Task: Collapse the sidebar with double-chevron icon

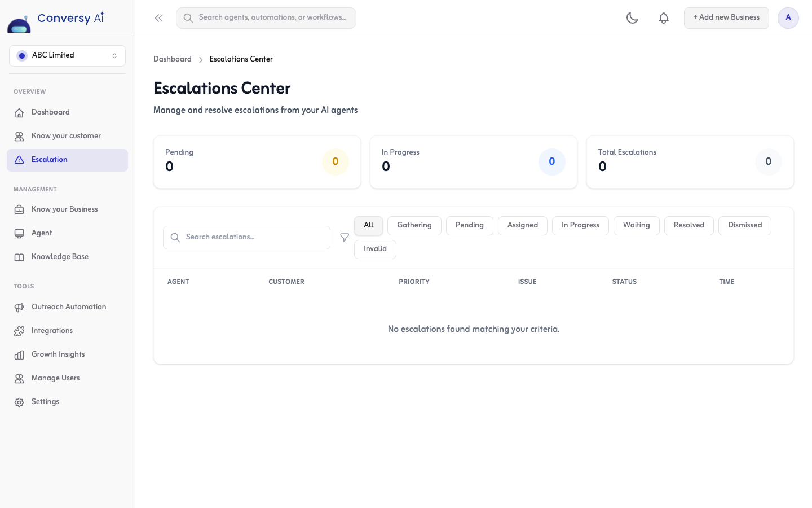Action: [159, 18]
